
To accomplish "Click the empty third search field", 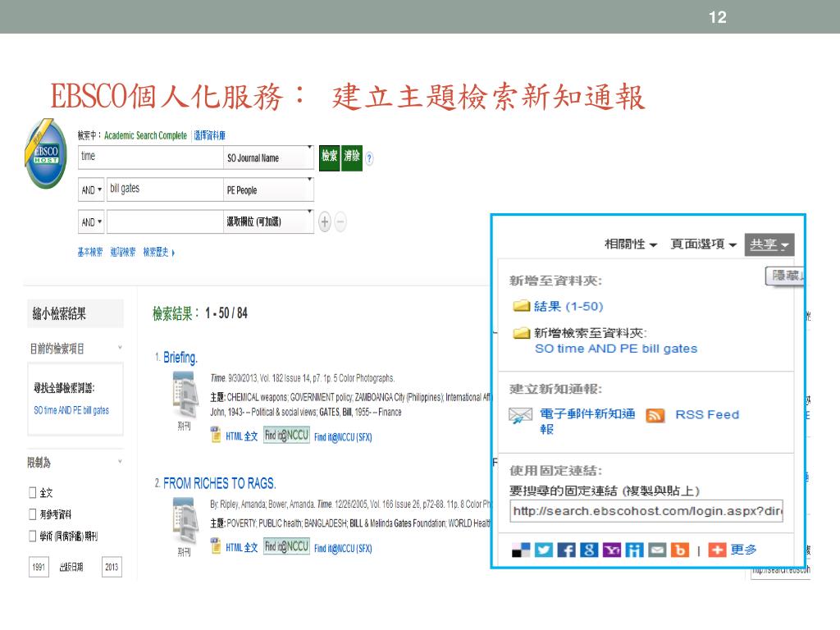I will click(165, 221).
